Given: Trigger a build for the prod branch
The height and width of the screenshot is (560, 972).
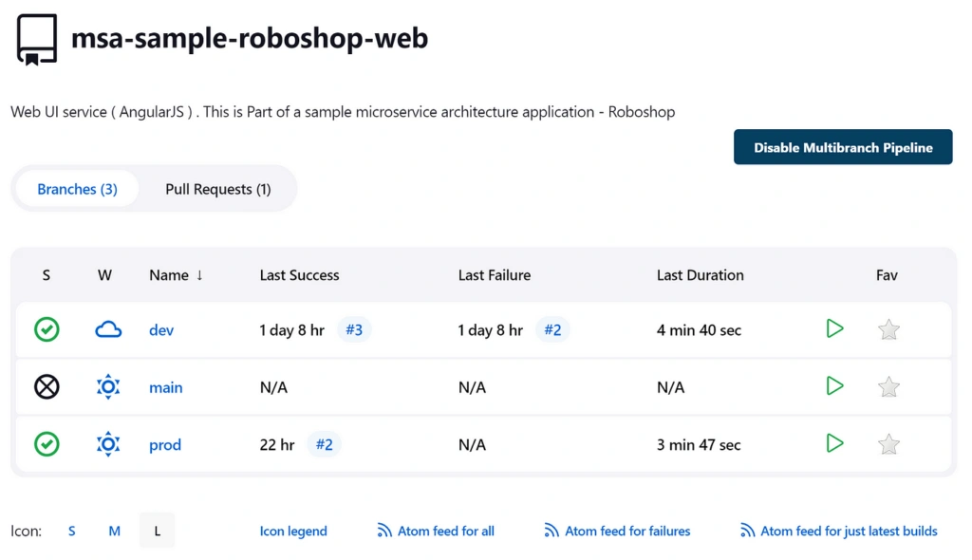Looking at the screenshot, I should pyautogui.click(x=834, y=443).
